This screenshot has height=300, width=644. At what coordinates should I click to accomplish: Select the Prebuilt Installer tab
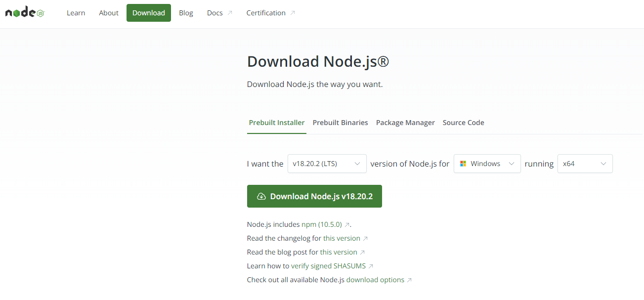point(277,123)
